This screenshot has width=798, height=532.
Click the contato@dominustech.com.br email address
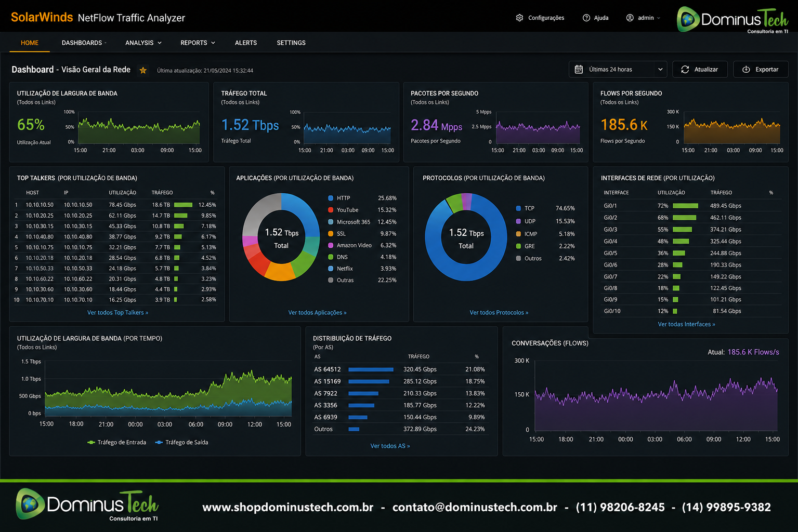point(475,507)
